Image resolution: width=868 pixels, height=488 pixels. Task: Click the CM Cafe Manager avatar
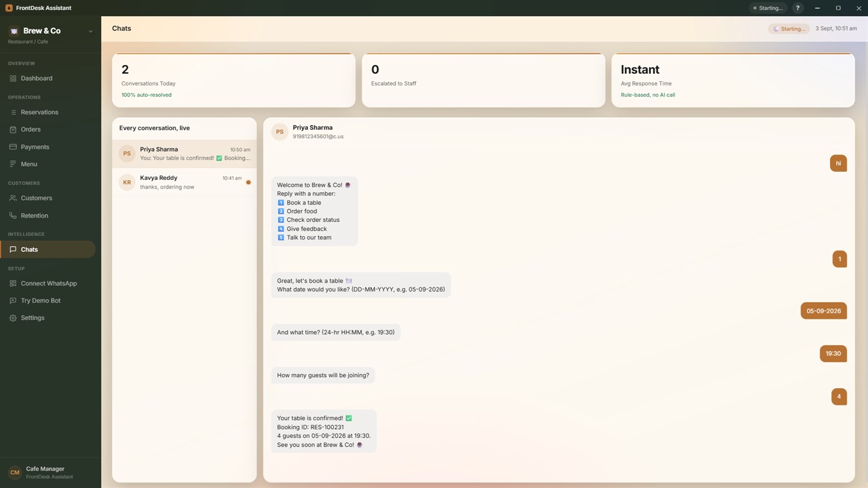(x=15, y=472)
